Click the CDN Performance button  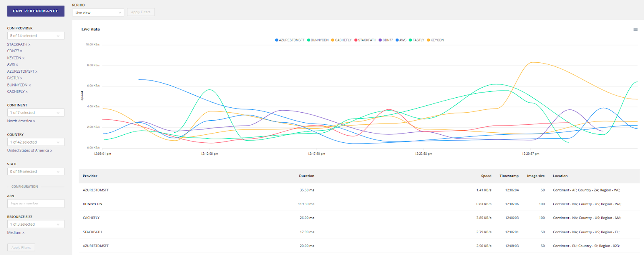tap(36, 11)
